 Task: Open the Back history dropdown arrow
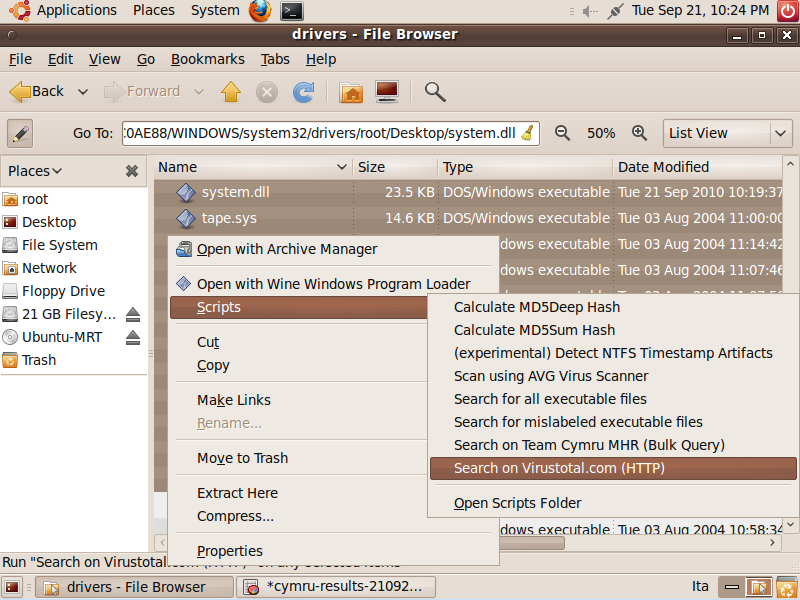[83, 92]
